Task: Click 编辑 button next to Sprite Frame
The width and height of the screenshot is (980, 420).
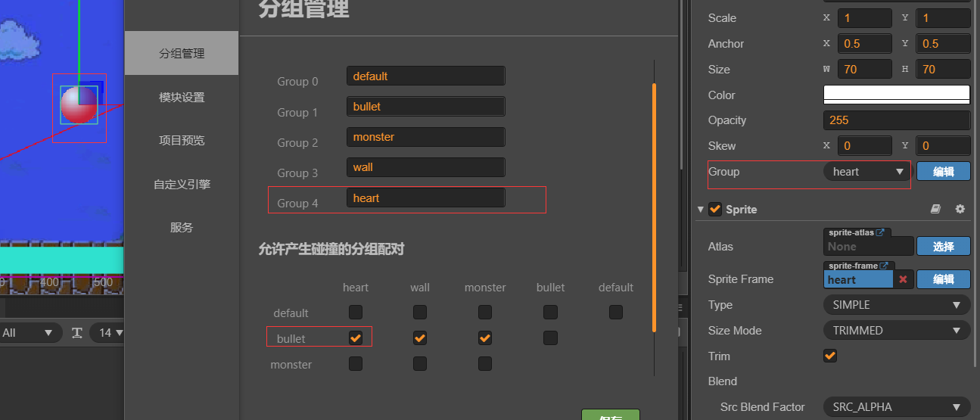Action: [944, 279]
